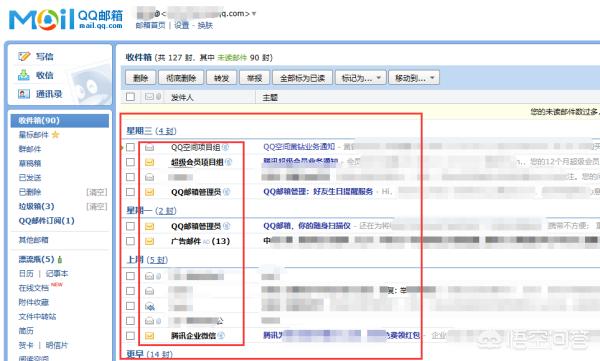Open 草稿箱 folder

pos(30,163)
